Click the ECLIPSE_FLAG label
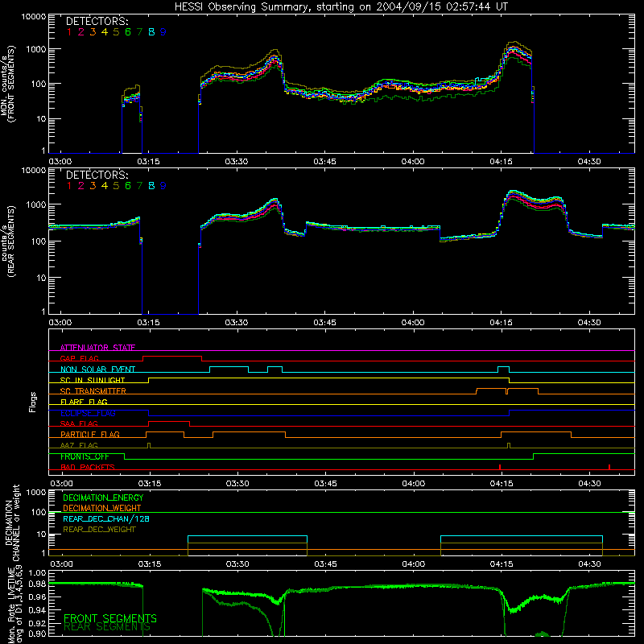 [x=88, y=413]
